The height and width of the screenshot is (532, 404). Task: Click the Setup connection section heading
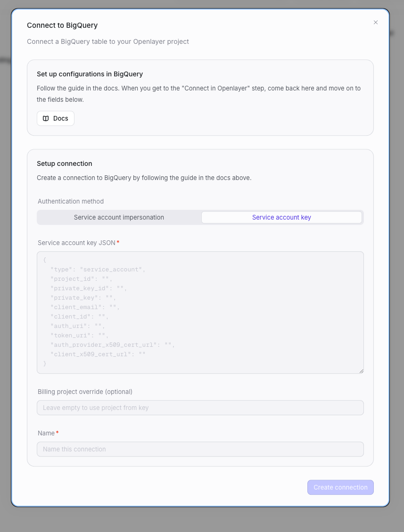pos(64,164)
